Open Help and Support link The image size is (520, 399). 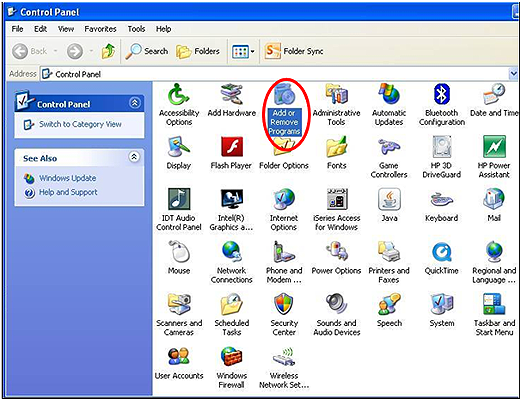[x=68, y=192]
